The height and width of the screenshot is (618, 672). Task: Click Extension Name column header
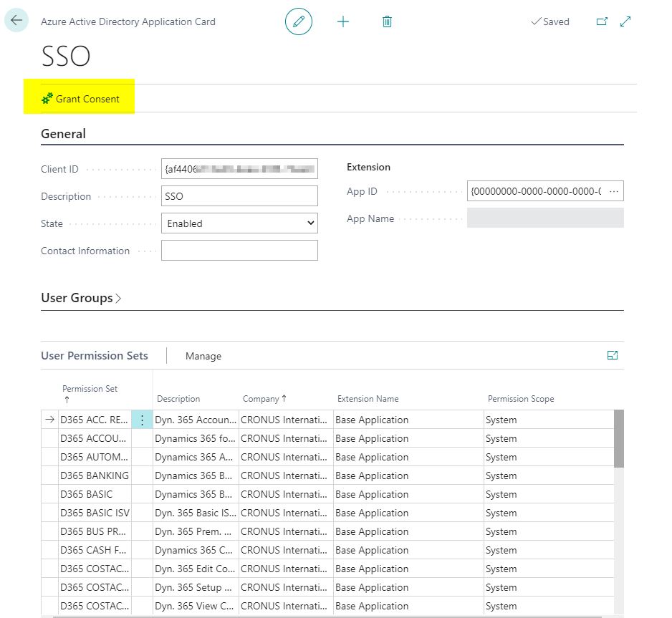368,399
